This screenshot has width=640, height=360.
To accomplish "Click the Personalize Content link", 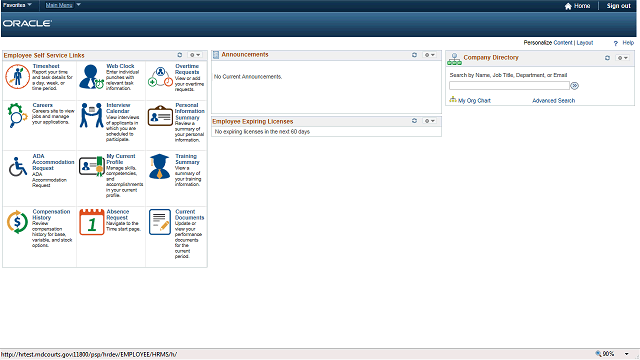I will click(x=563, y=43).
